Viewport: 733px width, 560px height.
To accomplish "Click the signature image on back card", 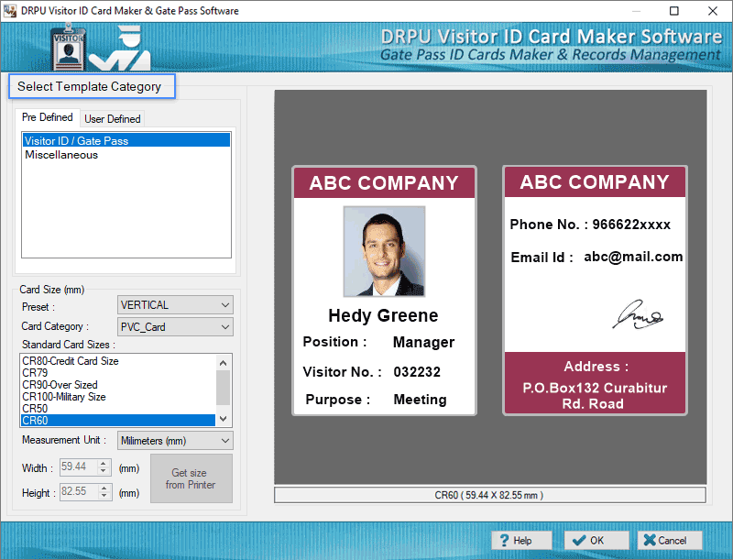I will point(638,314).
